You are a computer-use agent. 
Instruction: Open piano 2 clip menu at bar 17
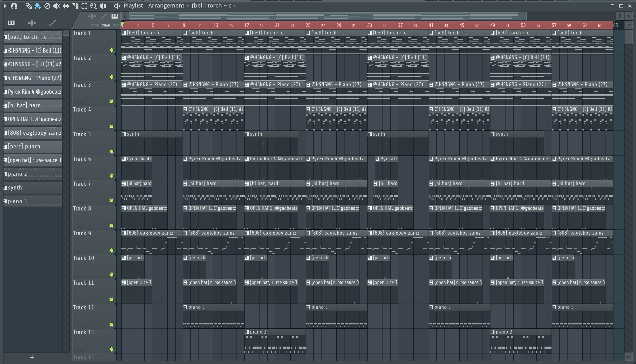tap(247, 332)
